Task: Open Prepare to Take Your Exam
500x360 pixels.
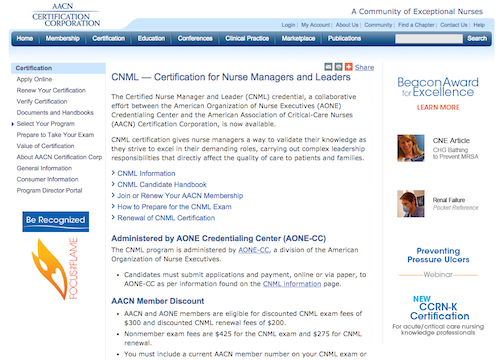Action: [55, 135]
